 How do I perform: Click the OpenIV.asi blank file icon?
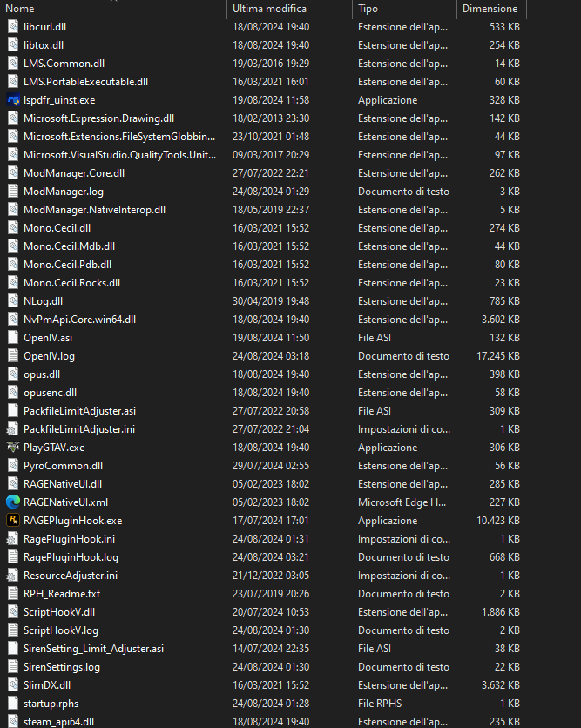[13, 338]
